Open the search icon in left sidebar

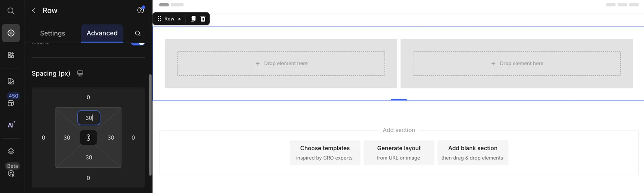point(11,11)
